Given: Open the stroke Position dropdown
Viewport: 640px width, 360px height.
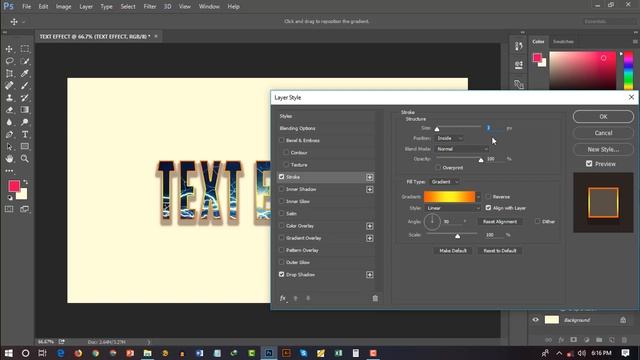Looking at the screenshot, I should (449, 138).
